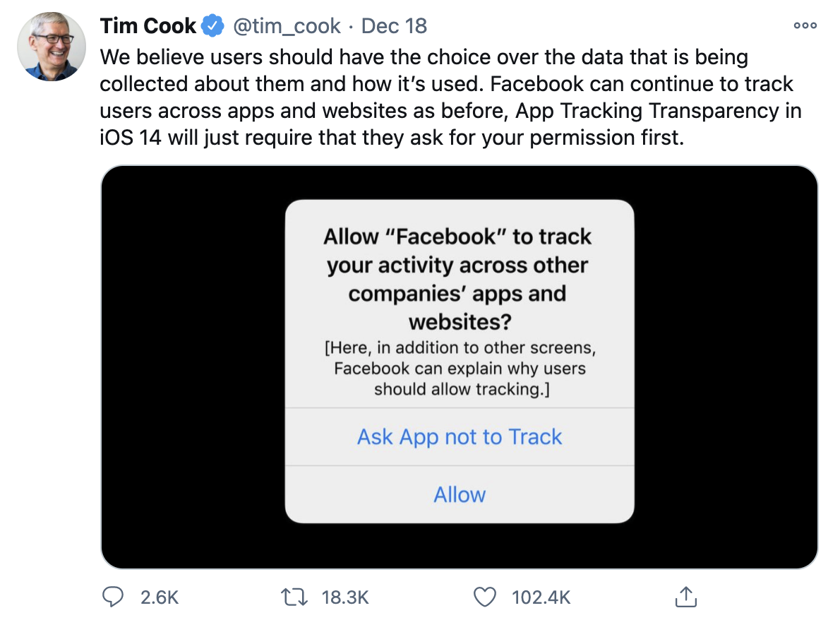
Task: Click the dialog's bold tracking question heading
Action: 459,279
